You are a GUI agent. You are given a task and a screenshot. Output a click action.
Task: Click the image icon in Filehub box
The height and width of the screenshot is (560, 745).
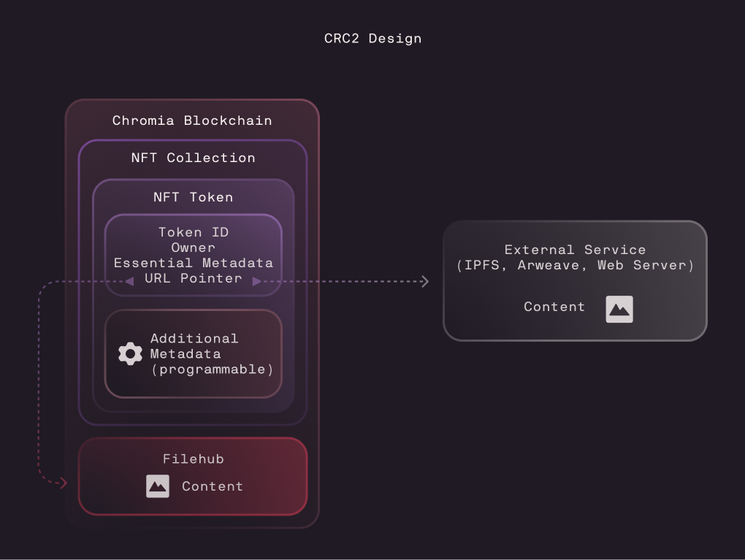[158, 486]
